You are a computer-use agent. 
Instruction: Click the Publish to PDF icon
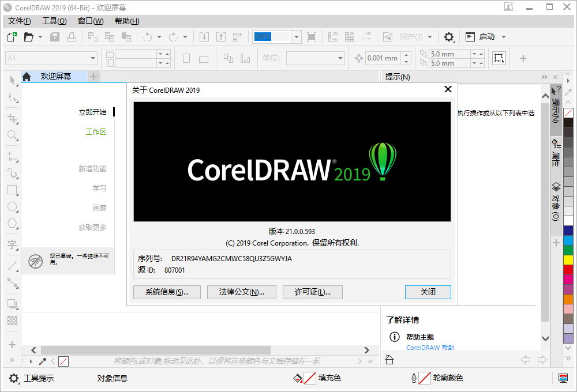point(237,36)
